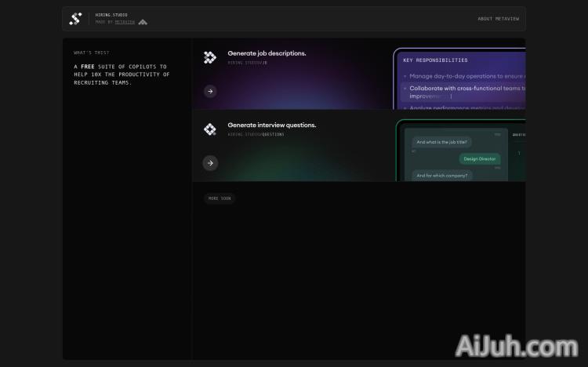
Task: Click the 'What's this?' sidebar label
Action: (x=92, y=53)
